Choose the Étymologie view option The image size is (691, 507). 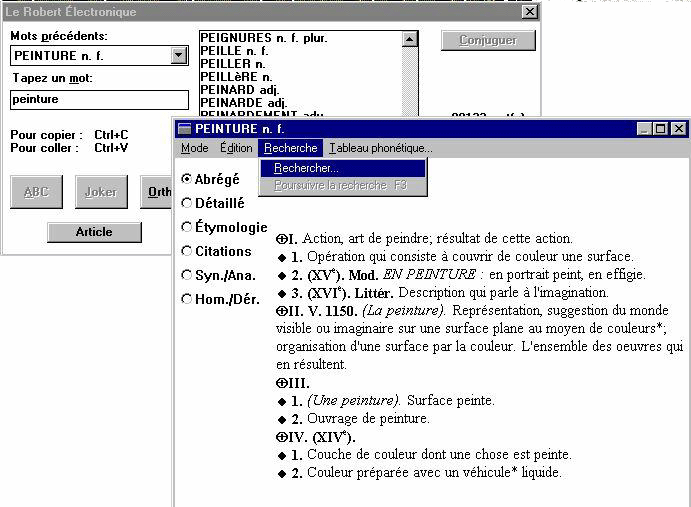pos(187,227)
